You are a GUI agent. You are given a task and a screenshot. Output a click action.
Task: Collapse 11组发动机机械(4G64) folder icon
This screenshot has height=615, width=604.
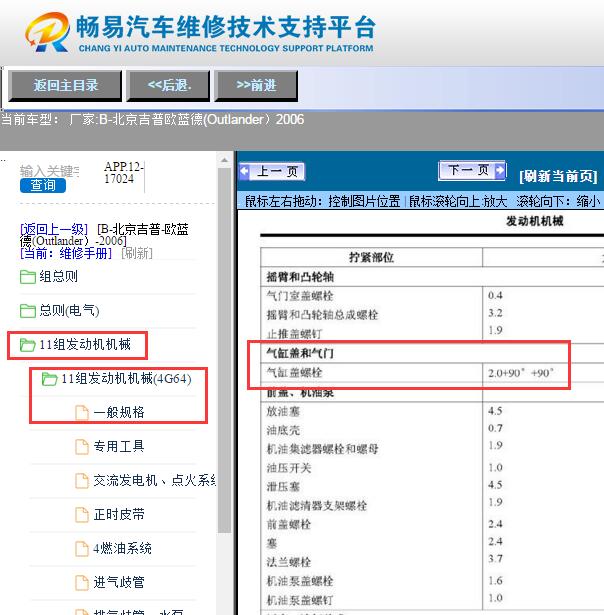[50, 379]
